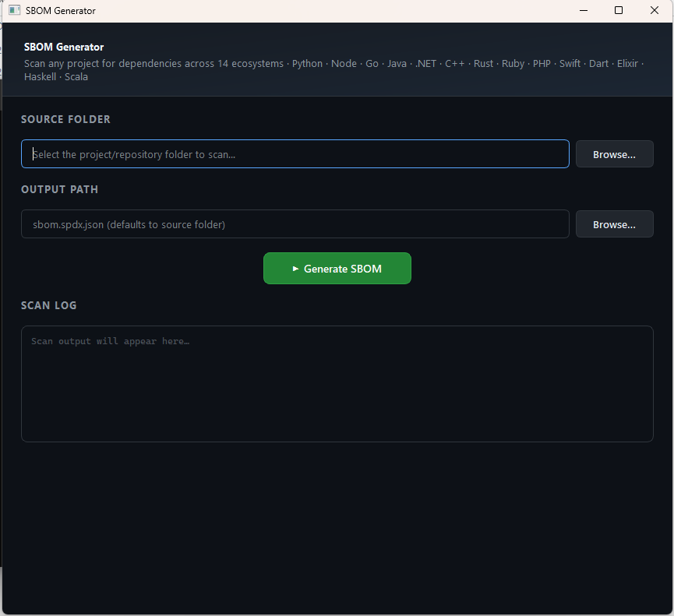
Task: Click the word Dart in ecosystem list
Action: click(598, 64)
